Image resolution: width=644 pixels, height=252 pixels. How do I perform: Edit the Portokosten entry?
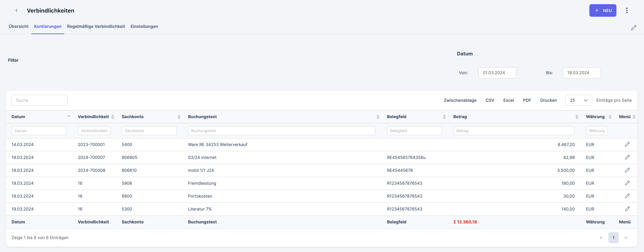click(627, 196)
